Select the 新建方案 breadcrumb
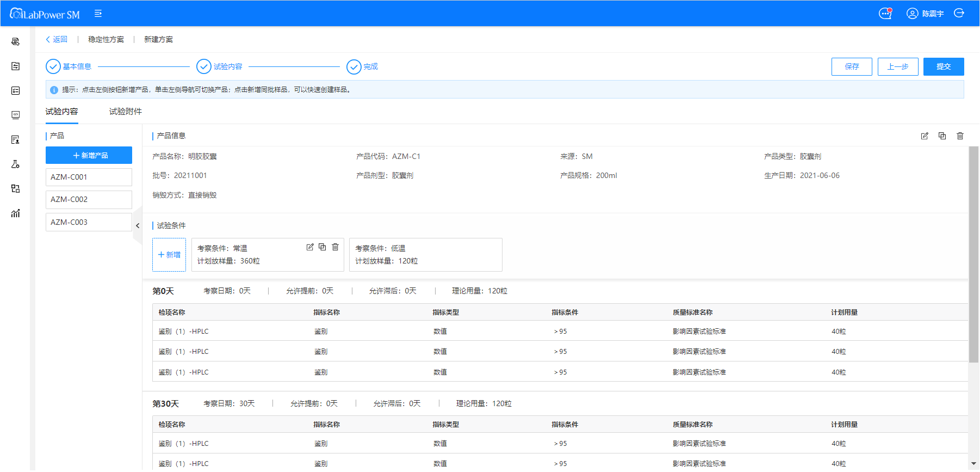Screen dimensions: 980x472 [x=158, y=39]
